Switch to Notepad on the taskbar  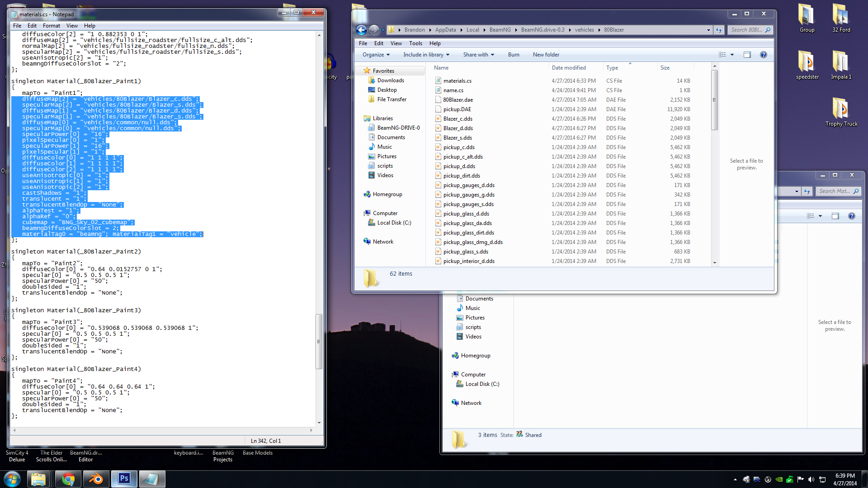pos(152,479)
